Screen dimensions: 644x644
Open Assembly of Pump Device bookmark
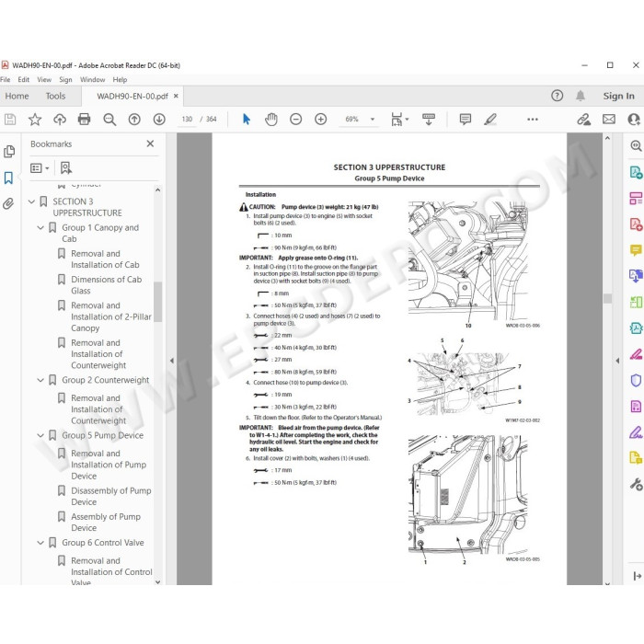click(106, 522)
